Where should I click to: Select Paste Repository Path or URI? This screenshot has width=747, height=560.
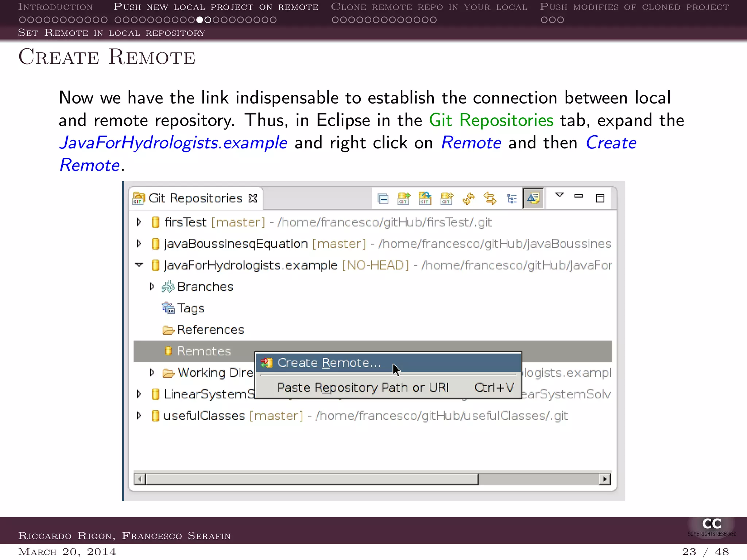coord(363,387)
